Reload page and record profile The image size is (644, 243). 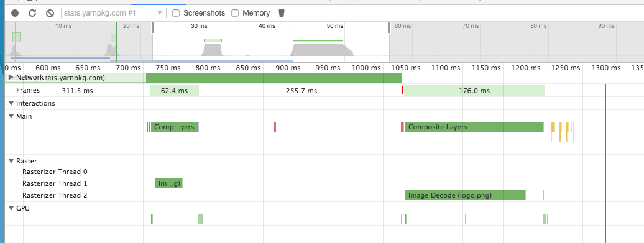click(x=32, y=13)
